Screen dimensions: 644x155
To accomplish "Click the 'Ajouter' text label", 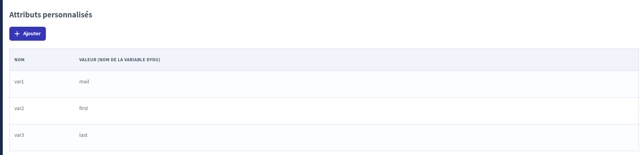I will pyautogui.click(x=32, y=34).
